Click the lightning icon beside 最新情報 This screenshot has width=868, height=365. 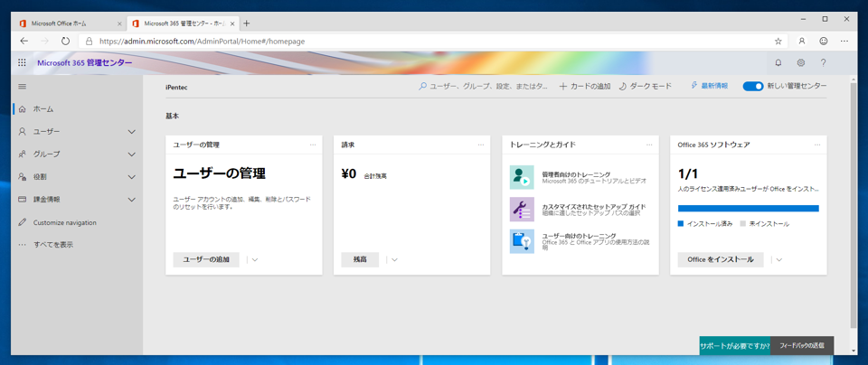[694, 86]
